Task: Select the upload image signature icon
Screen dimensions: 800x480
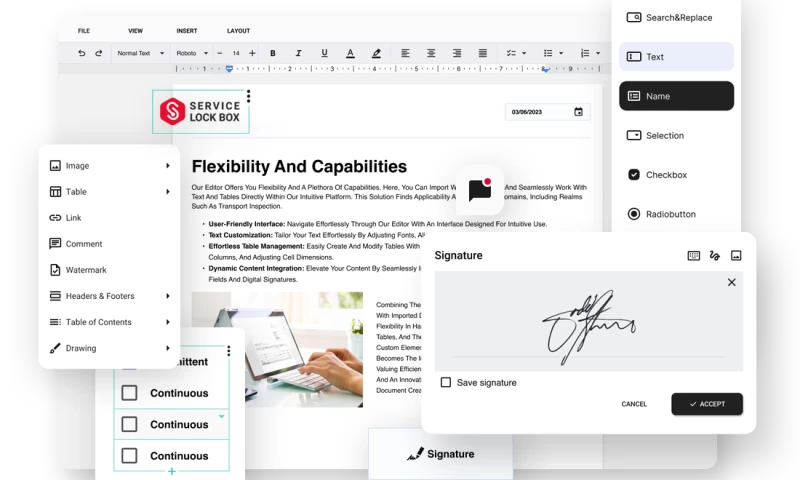Action: click(736, 256)
